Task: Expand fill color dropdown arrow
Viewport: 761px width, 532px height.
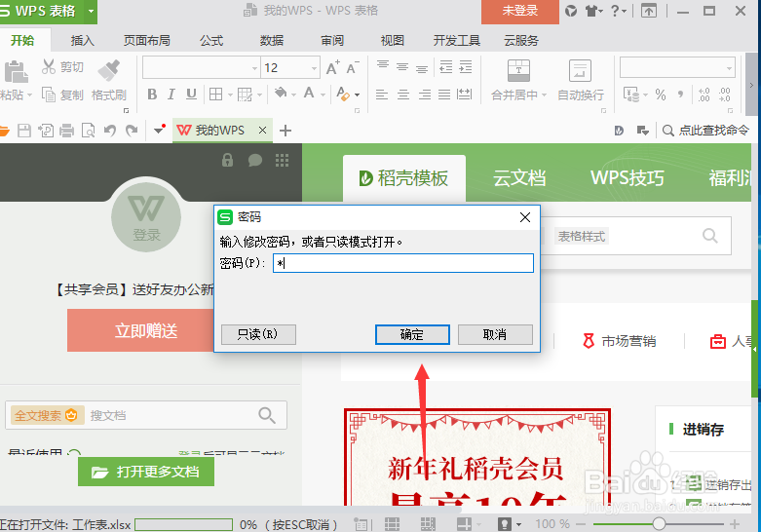Action: coord(293,95)
